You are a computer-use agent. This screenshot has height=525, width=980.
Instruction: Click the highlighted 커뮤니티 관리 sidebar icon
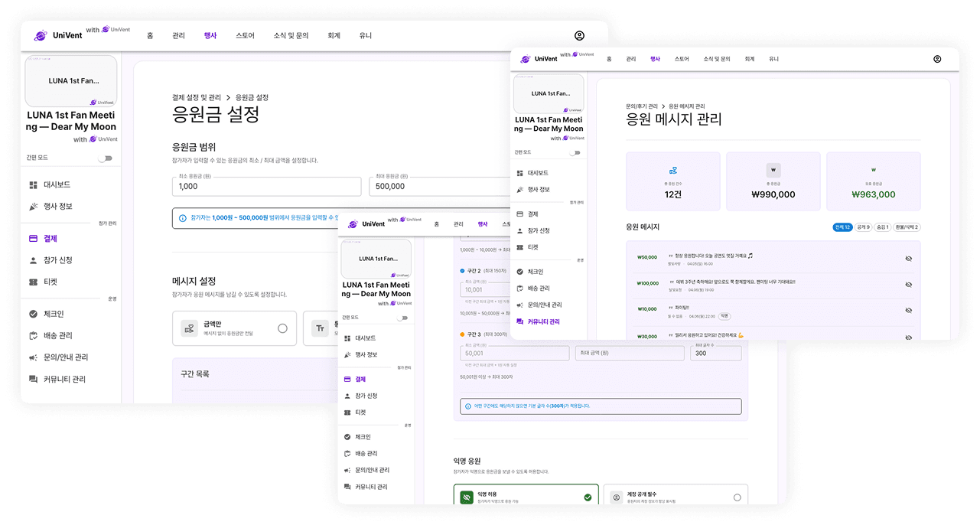520,322
